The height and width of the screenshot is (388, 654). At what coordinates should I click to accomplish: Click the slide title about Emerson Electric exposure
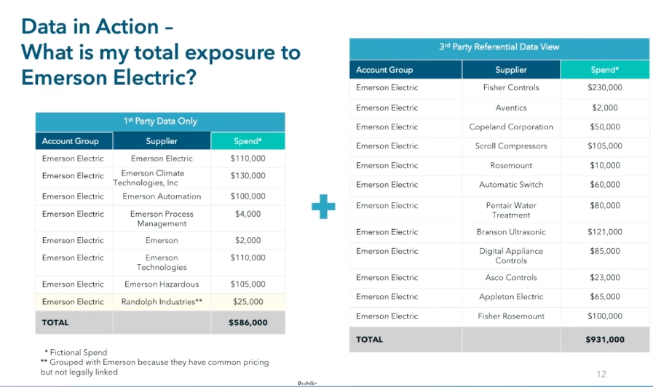(x=161, y=52)
